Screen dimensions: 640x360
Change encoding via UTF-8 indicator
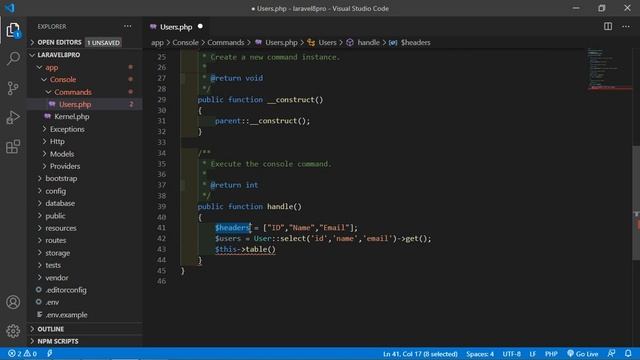(511, 354)
